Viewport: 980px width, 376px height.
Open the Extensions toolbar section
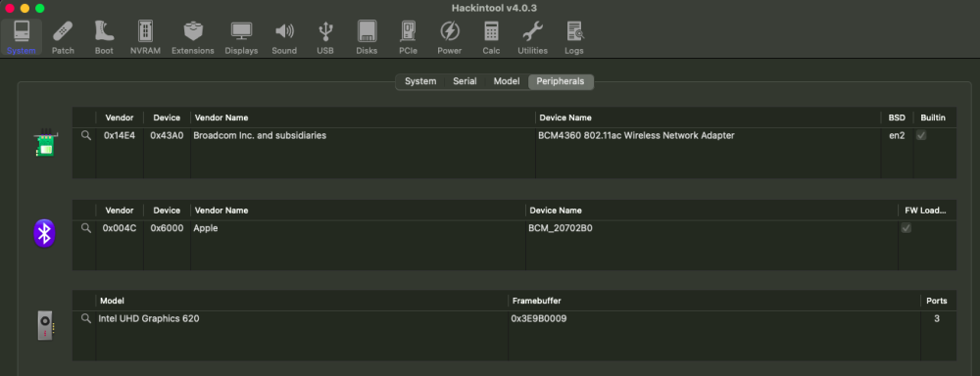click(x=192, y=37)
